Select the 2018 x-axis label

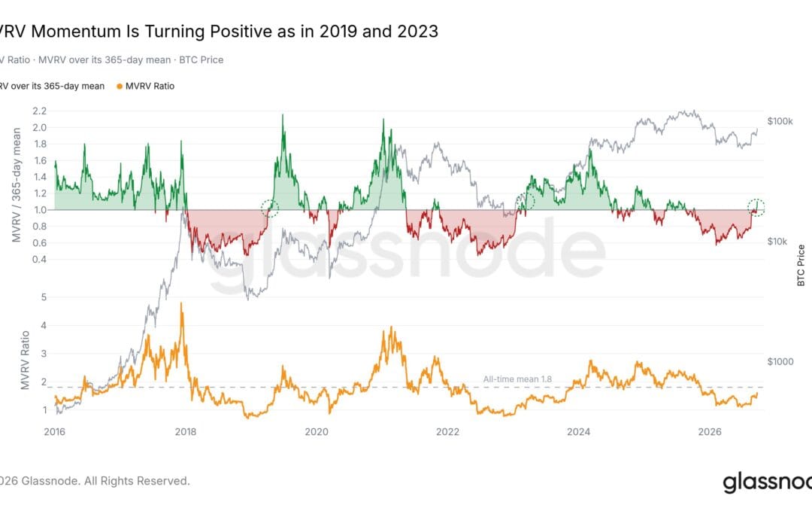[186, 432]
